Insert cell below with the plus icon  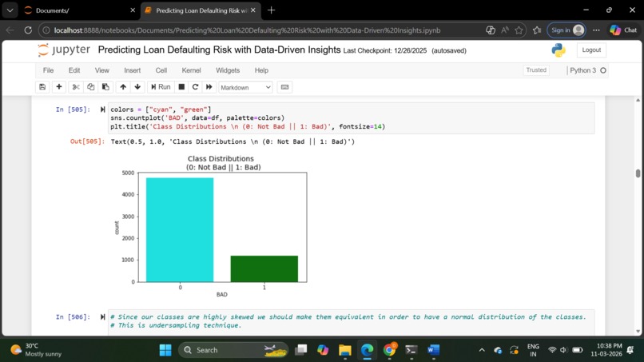pyautogui.click(x=59, y=87)
